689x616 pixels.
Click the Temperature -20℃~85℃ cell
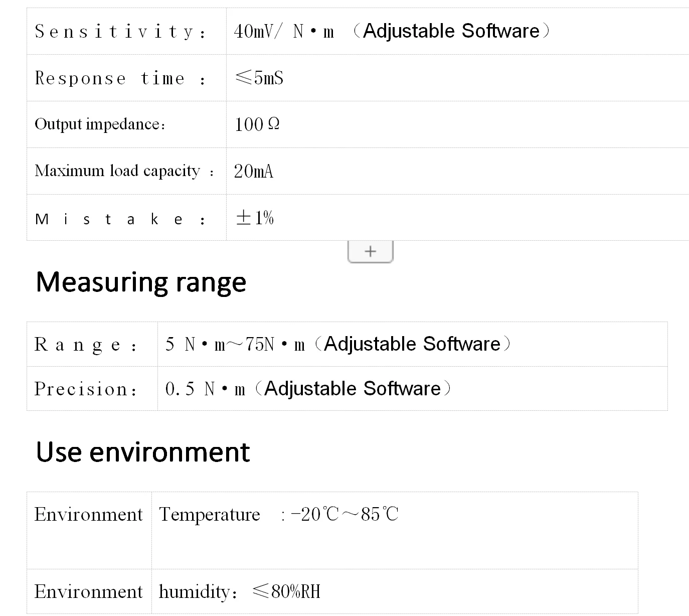coord(279,515)
